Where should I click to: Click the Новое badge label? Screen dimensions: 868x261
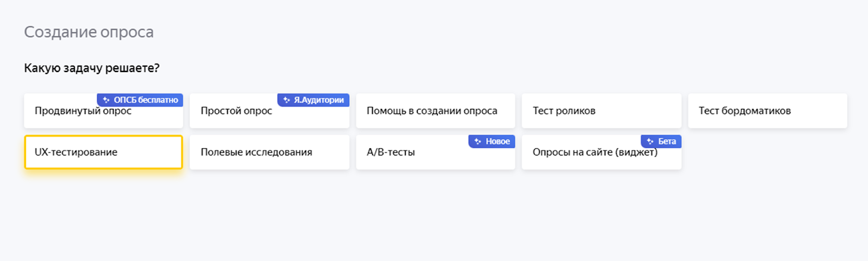coord(497,141)
